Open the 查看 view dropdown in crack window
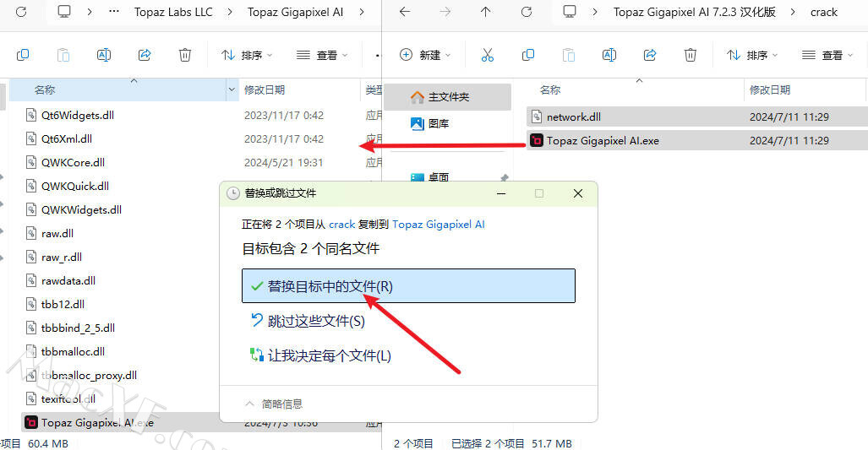 [x=827, y=55]
